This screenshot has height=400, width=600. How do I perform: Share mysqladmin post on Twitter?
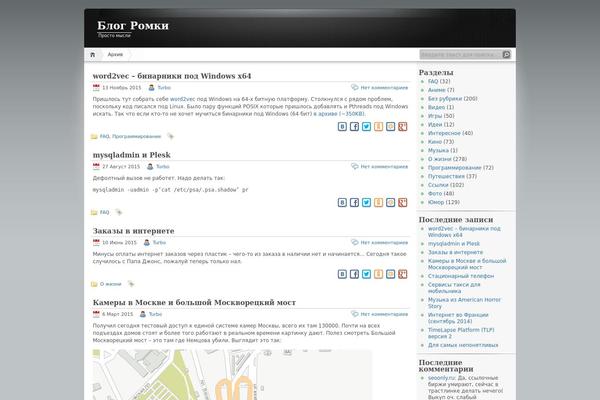click(x=366, y=202)
